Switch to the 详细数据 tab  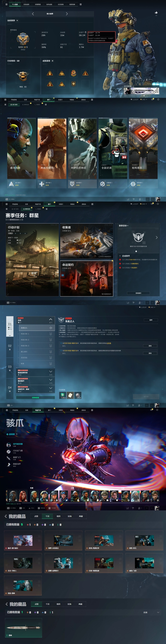tap(38, 4)
